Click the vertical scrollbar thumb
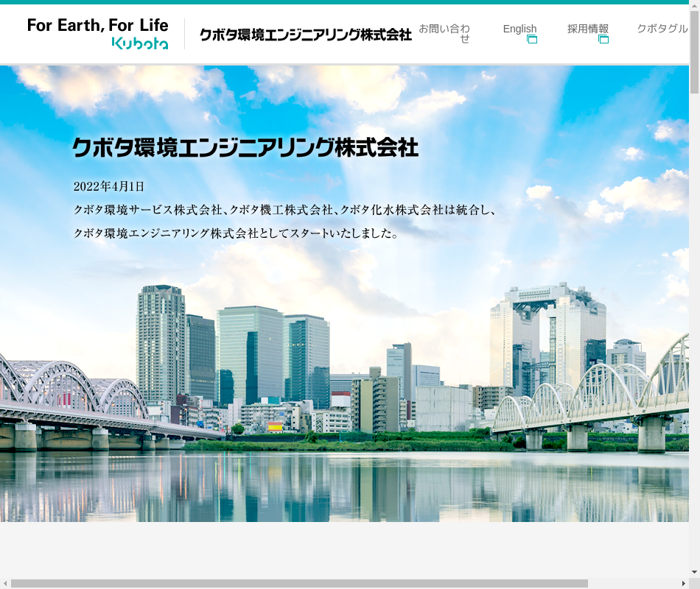The image size is (700, 589). (694, 52)
